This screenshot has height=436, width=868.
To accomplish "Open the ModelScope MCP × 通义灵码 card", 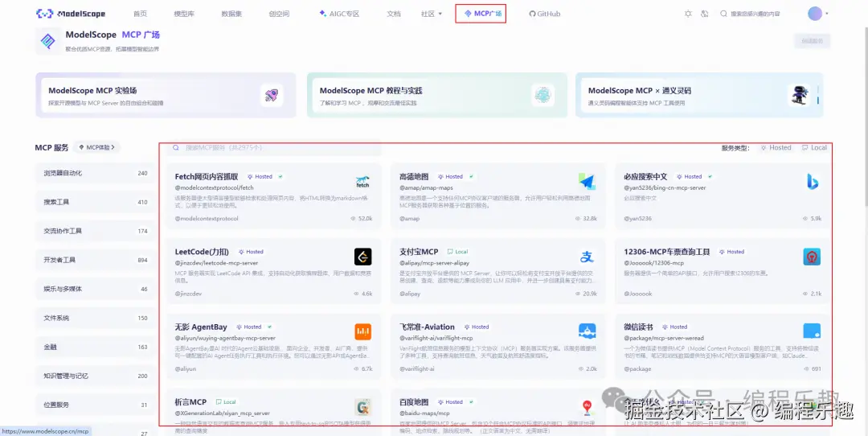I will point(699,95).
